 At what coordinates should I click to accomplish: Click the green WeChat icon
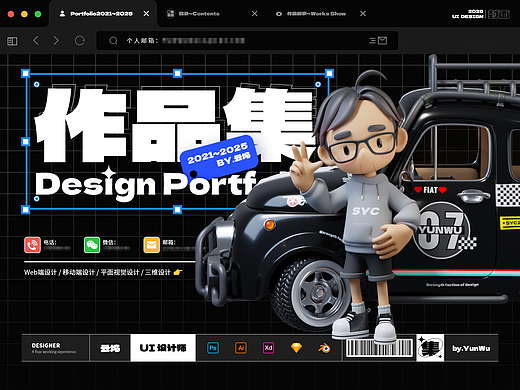92,245
